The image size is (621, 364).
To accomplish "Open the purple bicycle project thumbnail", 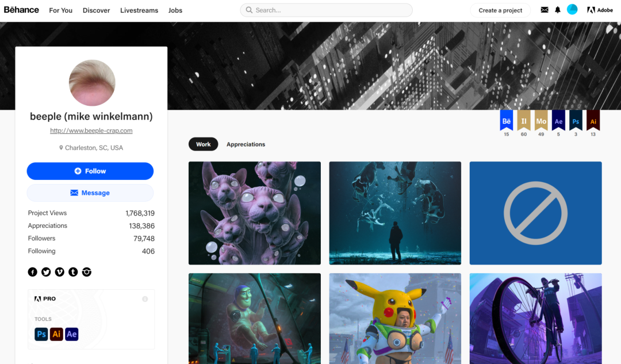I will tap(535, 319).
